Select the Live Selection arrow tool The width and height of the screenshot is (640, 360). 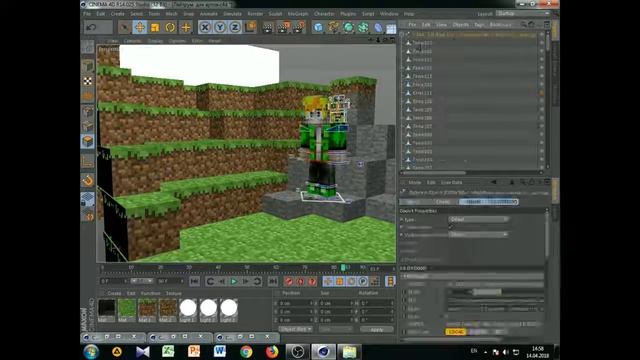pyautogui.click(x=124, y=27)
